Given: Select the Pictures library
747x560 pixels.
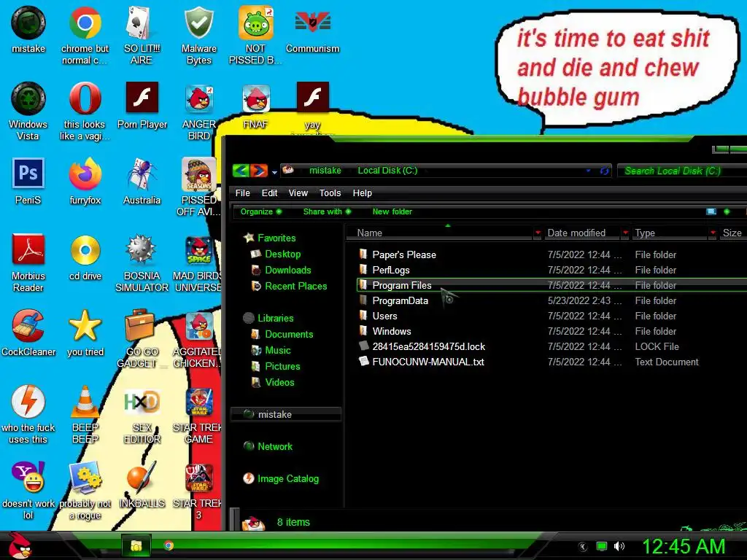Looking at the screenshot, I should pyautogui.click(x=282, y=366).
